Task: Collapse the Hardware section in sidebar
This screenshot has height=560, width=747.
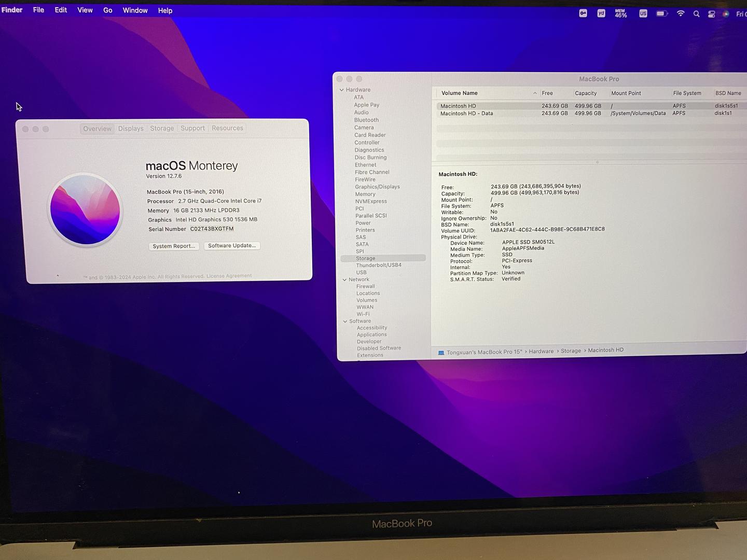Action: (x=342, y=90)
